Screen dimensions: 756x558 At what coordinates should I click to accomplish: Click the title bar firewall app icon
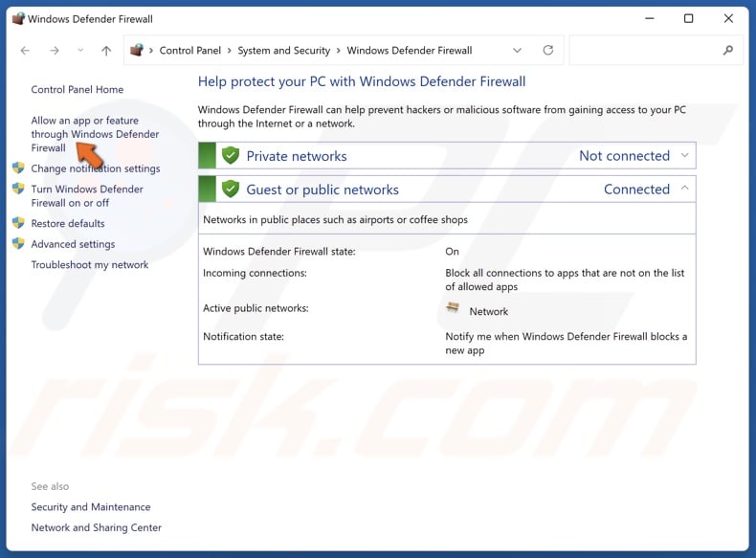(18, 19)
